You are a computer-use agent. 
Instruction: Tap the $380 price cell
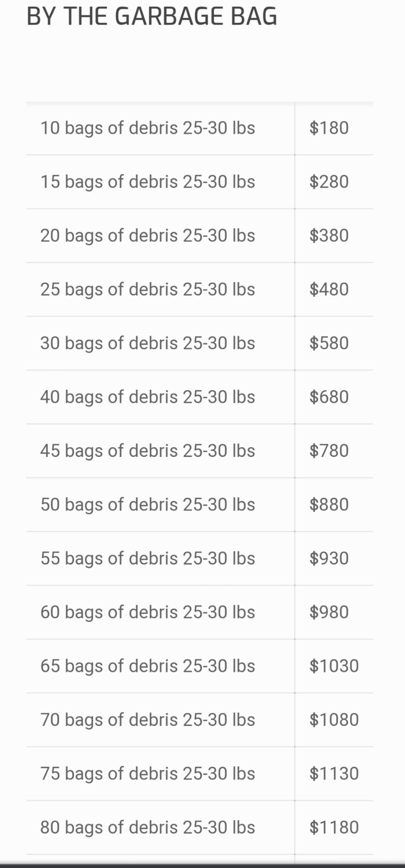click(329, 236)
